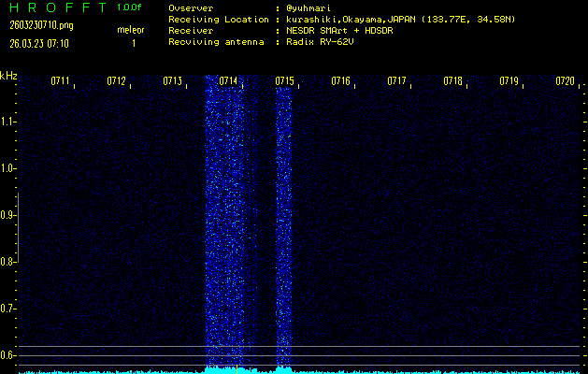Screen dimensions: 588x374
Task: Select the Radix RV-62V antenna text
Action: (x=321, y=42)
